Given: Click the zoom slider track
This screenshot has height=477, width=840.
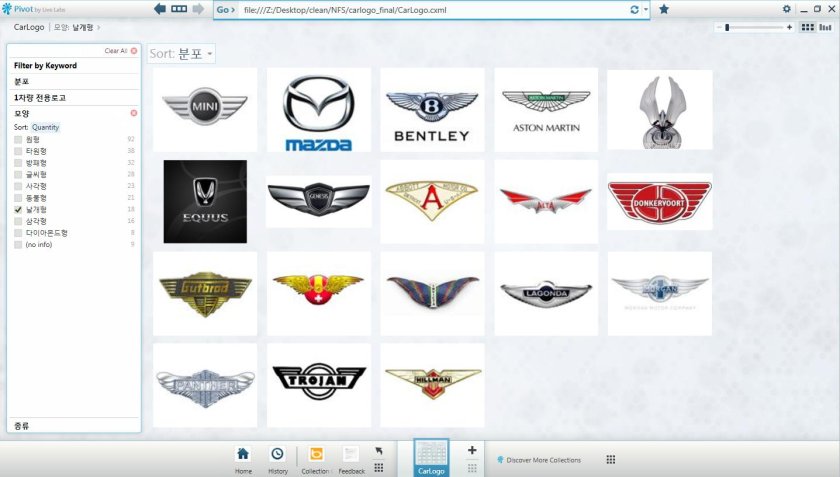Looking at the screenshot, I should pos(757,27).
